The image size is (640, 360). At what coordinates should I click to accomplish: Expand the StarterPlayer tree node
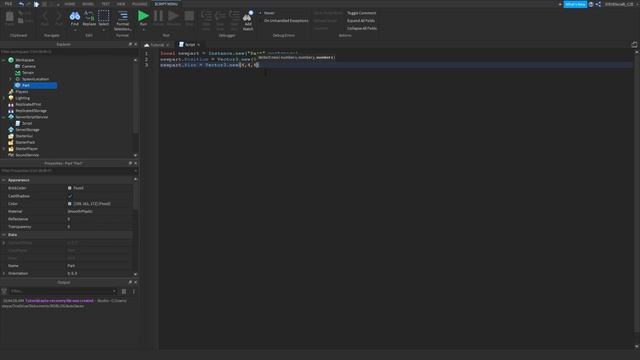coord(4,149)
